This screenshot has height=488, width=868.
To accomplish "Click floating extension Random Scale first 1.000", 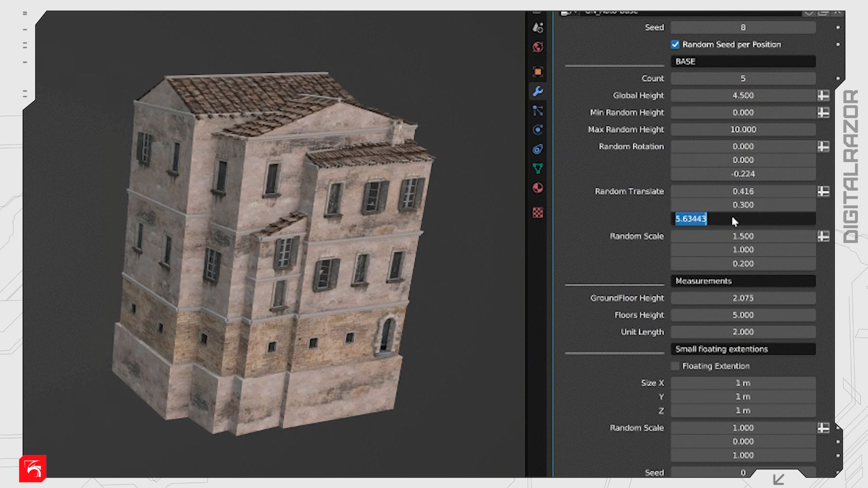I will pyautogui.click(x=743, y=428).
